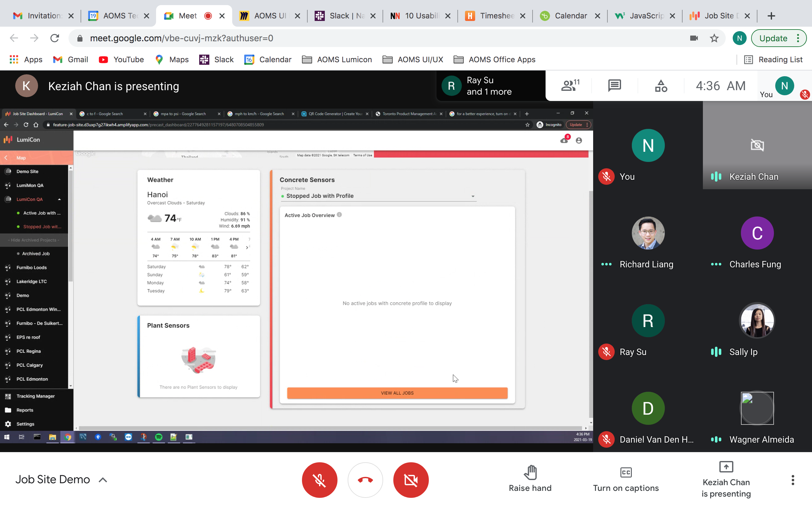Click the shared screen vertical scrollbar
812x508 pixels.
click(x=591, y=304)
